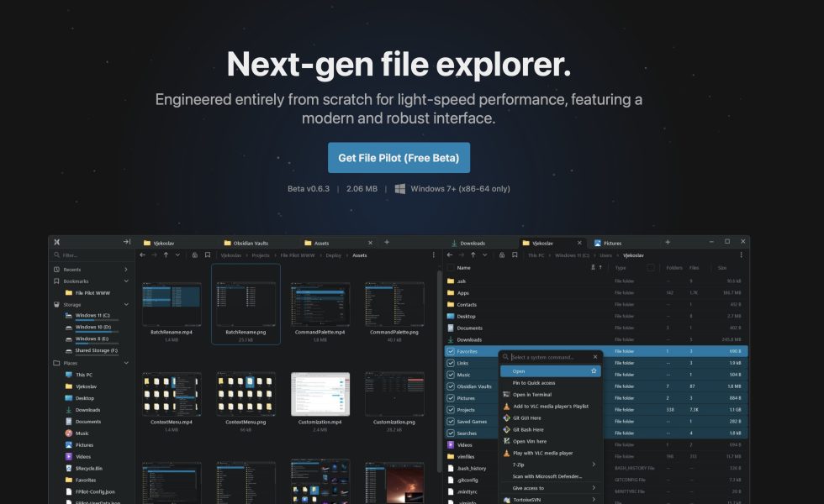Expand the Recents section in the sidebar
The width and height of the screenshot is (824, 504).
tap(126, 270)
